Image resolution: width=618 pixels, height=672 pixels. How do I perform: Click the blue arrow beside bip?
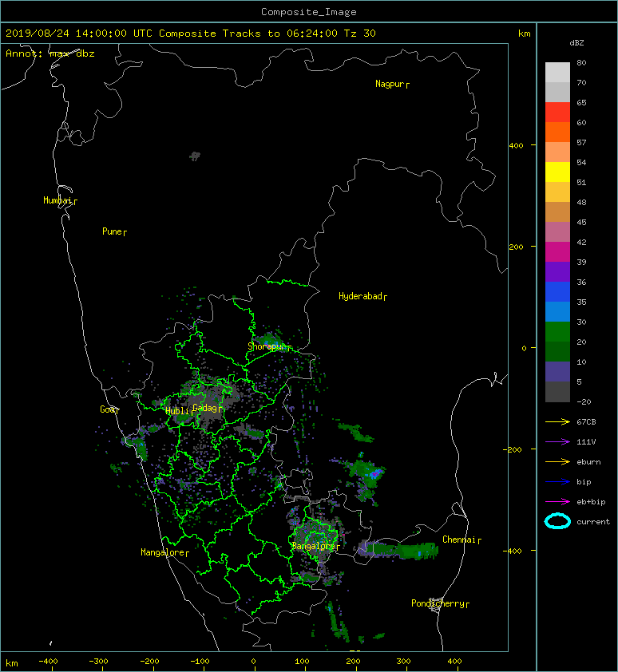[557, 482]
